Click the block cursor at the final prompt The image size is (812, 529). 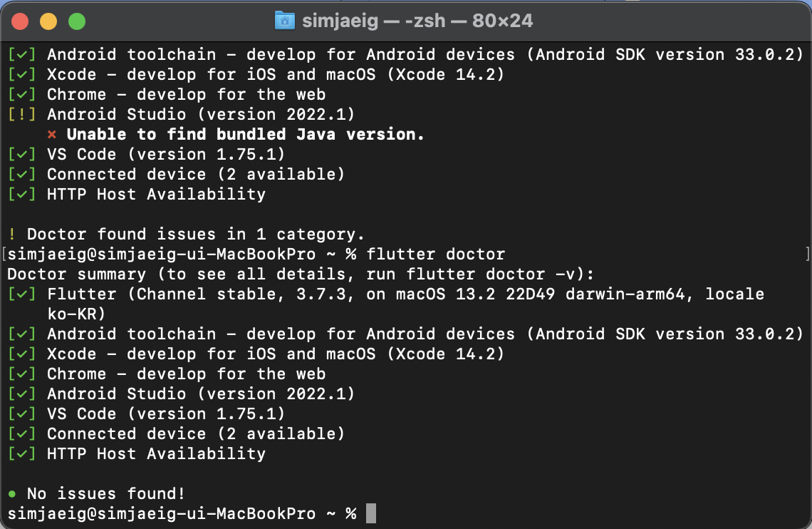pyautogui.click(x=370, y=513)
